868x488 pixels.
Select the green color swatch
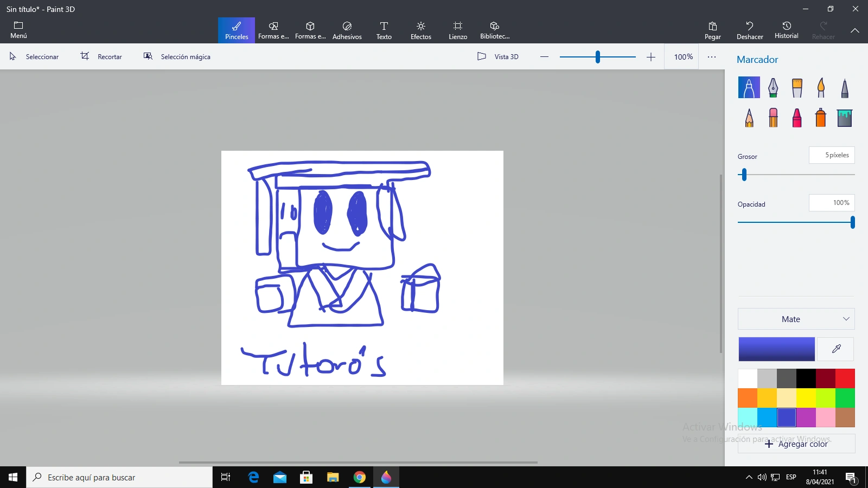coord(845,397)
